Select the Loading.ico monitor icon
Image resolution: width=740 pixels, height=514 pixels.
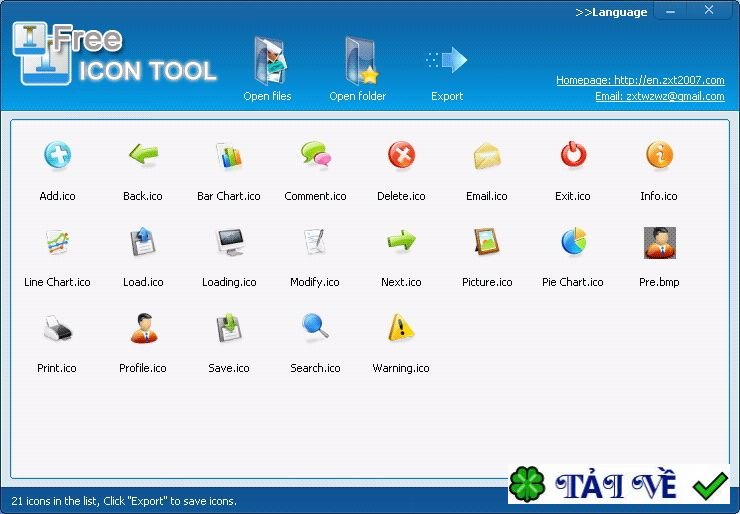click(230, 242)
